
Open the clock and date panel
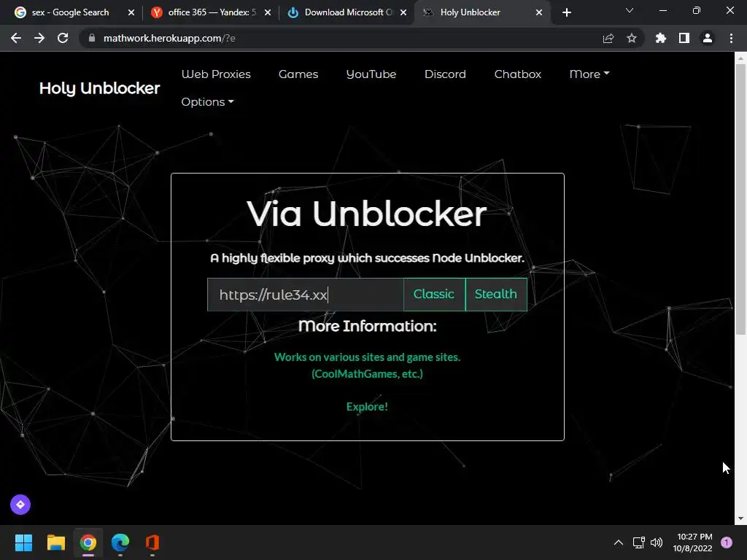coord(693,542)
